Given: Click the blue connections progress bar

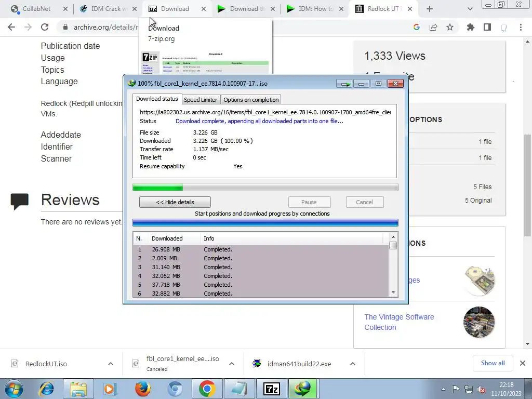Looking at the screenshot, I should point(265,223).
